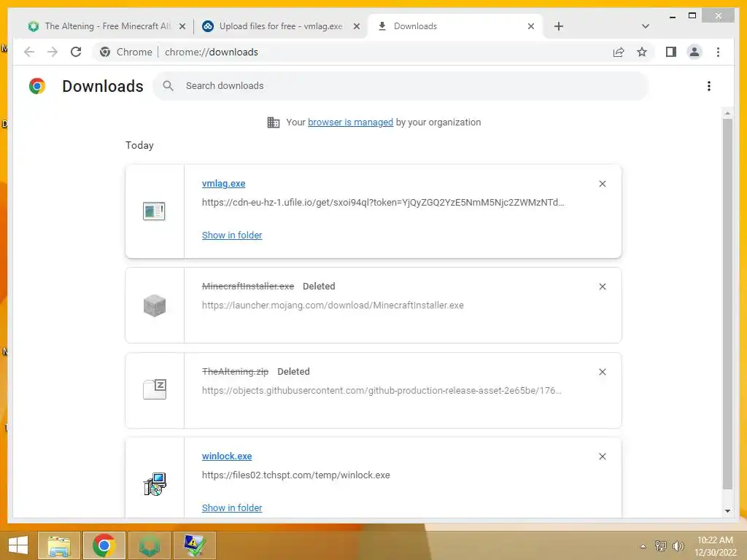747x560 pixels.
Task: Go back with the back arrow
Action: pyautogui.click(x=29, y=52)
